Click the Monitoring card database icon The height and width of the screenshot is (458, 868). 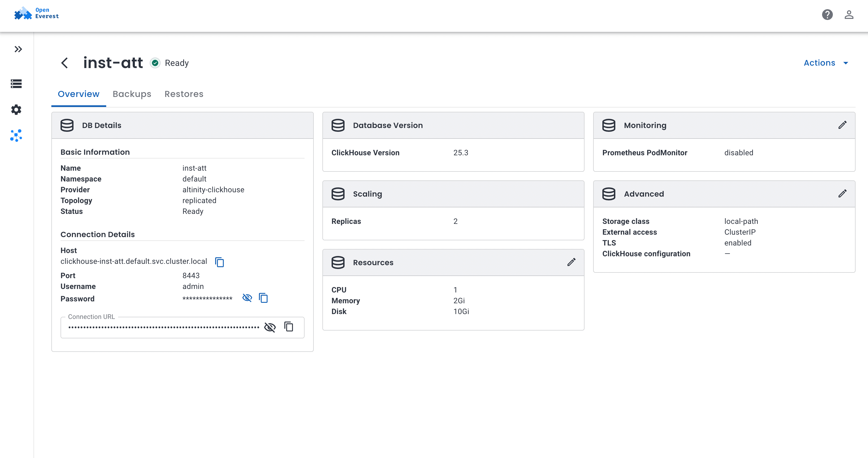[x=609, y=125]
